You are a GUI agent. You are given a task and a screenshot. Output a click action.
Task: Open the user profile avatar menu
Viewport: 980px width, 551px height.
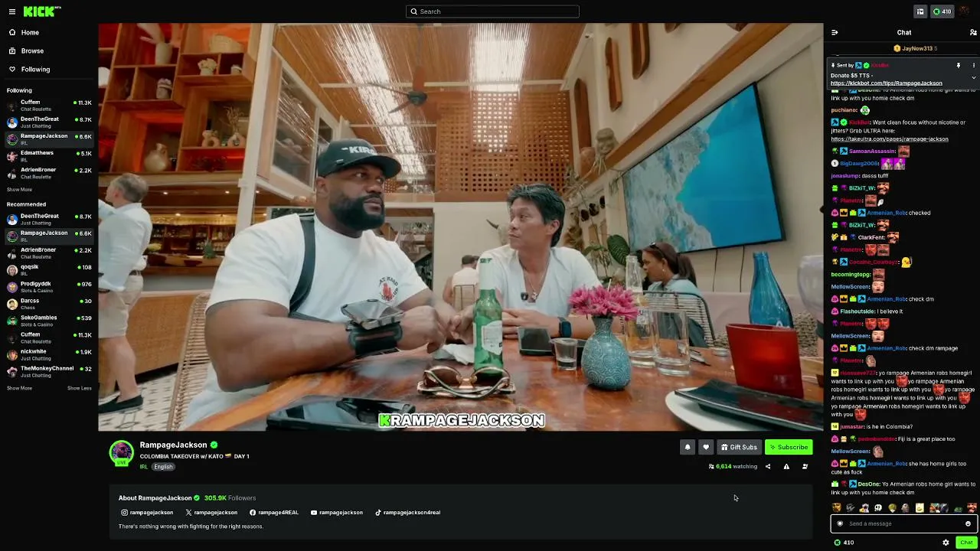(x=964, y=11)
